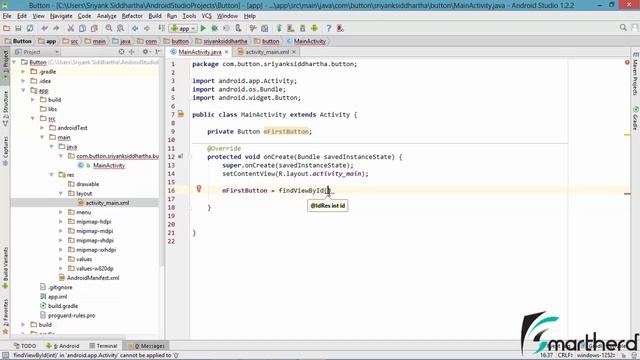Image resolution: width=640 pixels, height=360 pixels.
Task: Close the MainActivity.java tab
Action: tap(227, 52)
